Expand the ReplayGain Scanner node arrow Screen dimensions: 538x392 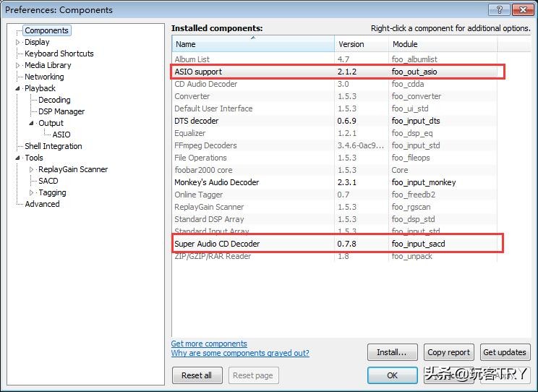(32, 169)
